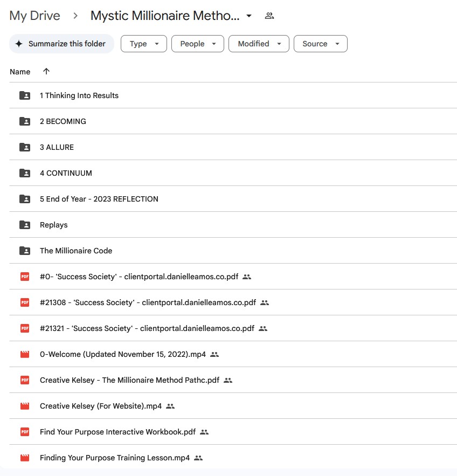
Task: Click the PDF icon for #21308 Success Society file
Action: [x=25, y=302]
